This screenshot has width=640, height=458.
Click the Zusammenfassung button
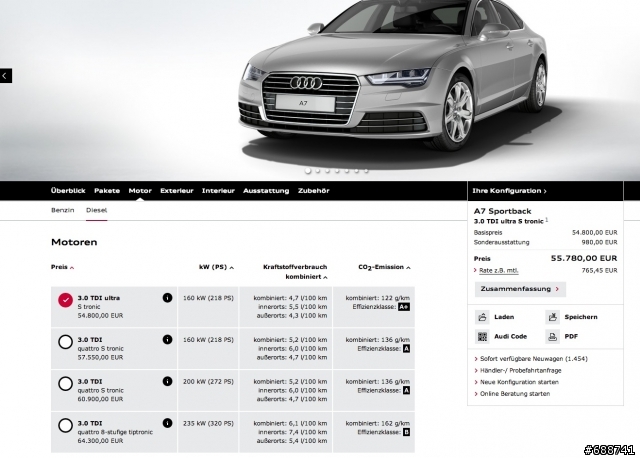[x=520, y=289]
